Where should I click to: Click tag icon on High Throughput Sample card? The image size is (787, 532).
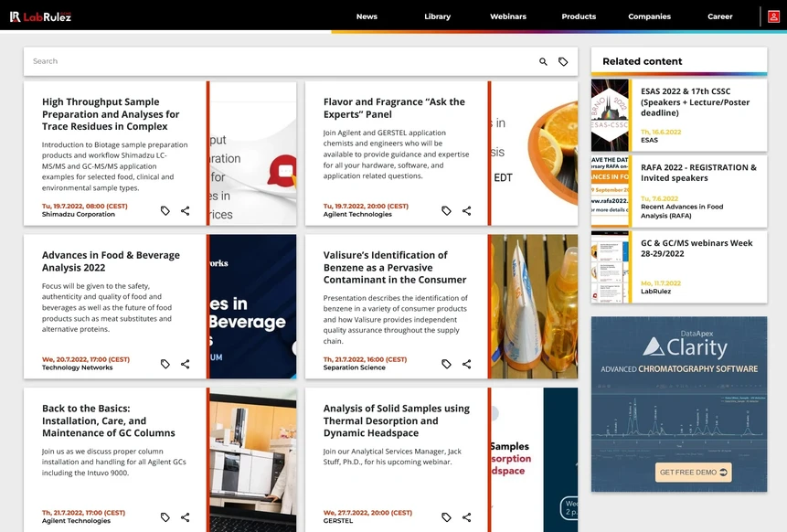click(x=165, y=211)
